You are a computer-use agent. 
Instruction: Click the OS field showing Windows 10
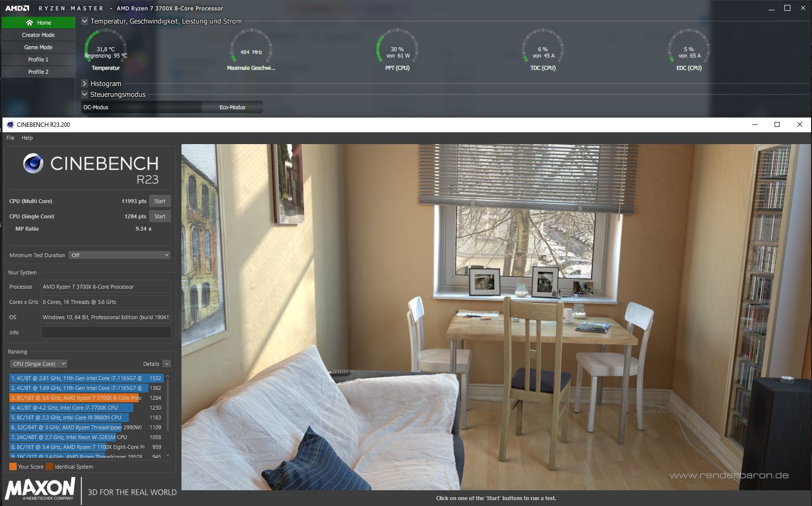(106, 317)
